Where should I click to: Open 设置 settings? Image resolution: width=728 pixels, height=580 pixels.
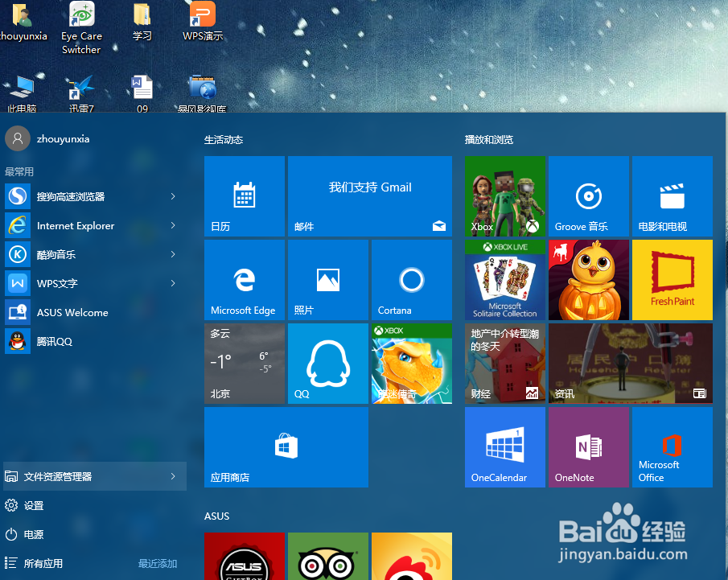(95, 505)
